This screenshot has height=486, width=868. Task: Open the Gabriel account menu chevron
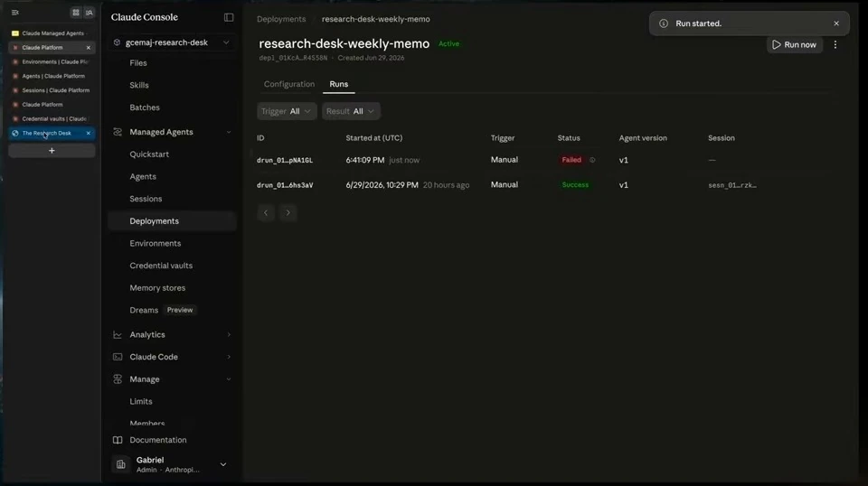pos(223,464)
